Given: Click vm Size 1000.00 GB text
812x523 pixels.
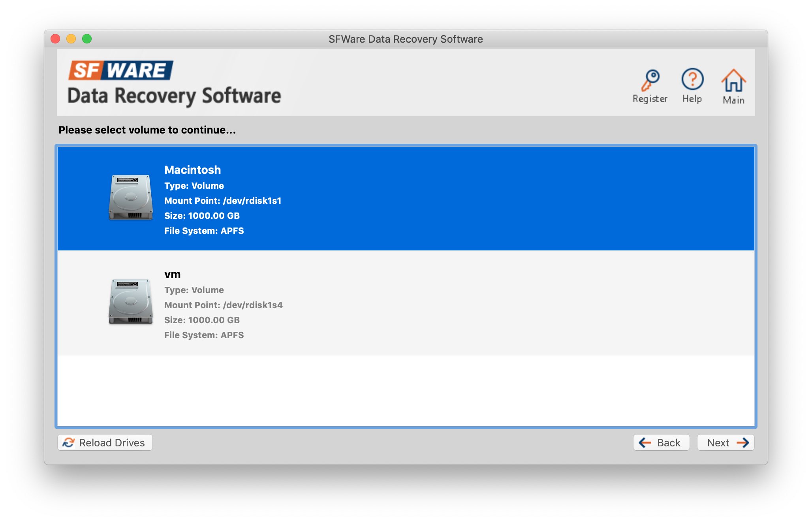Looking at the screenshot, I should click(x=202, y=320).
